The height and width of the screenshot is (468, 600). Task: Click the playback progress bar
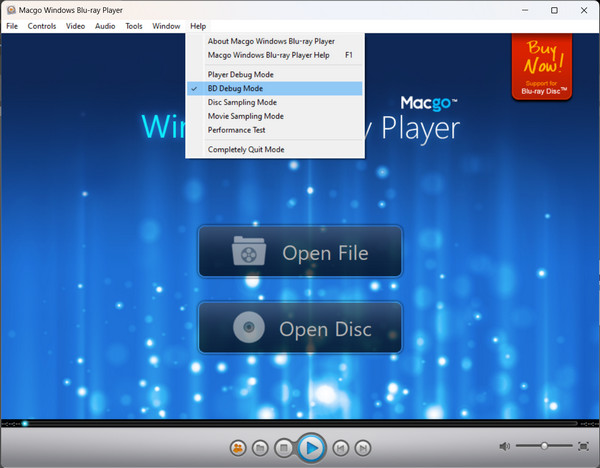point(300,424)
